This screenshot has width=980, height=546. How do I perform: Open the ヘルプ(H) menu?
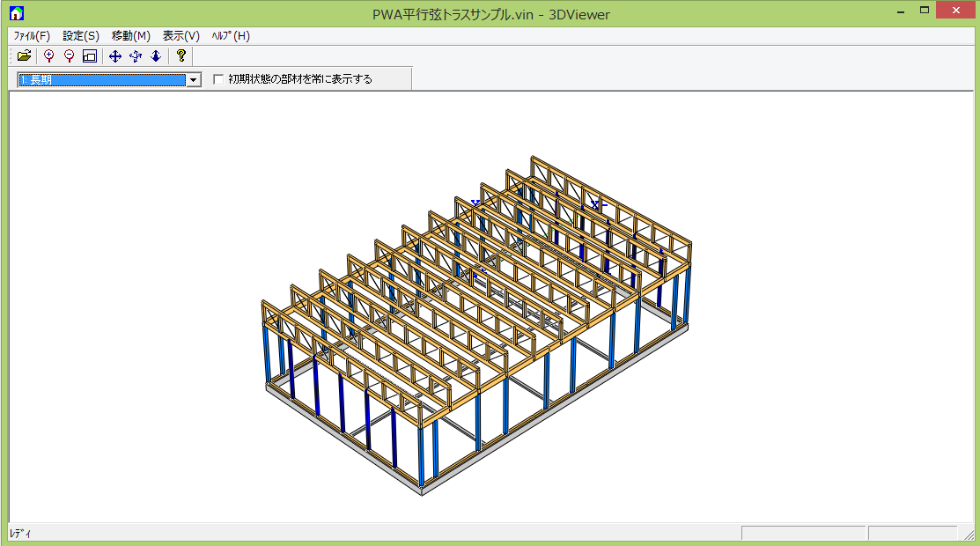(x=231, y=36)
